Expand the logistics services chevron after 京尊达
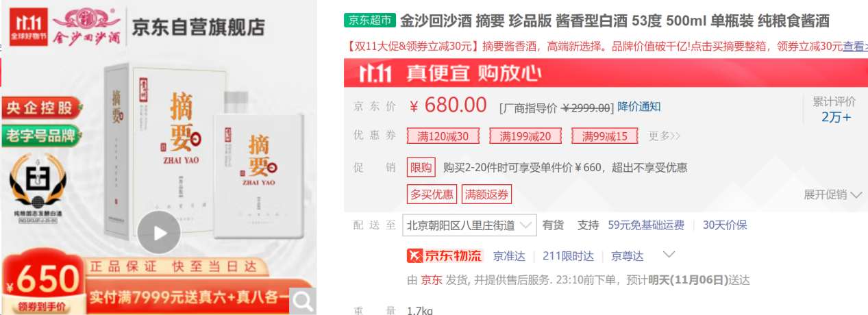The height and width of the screenshot is (315, 868). pyautogui.click(x=669, y=255)
